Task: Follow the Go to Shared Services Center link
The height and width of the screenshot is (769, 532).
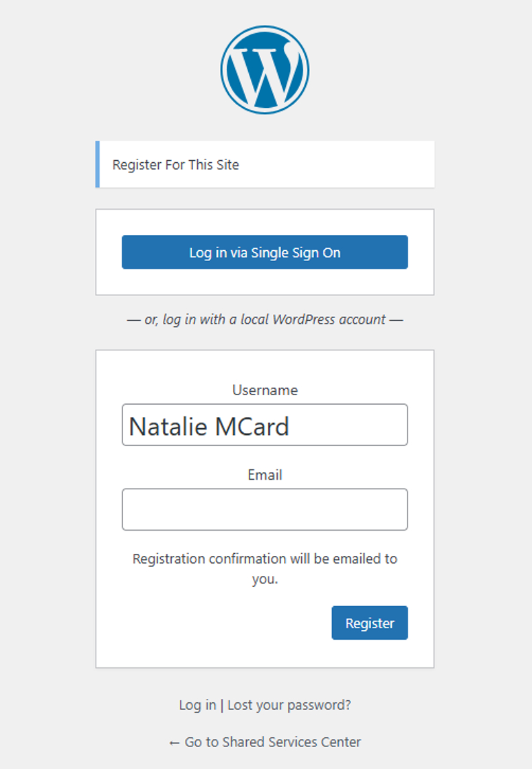Action: pyautogui.click(x=265, y=742)
